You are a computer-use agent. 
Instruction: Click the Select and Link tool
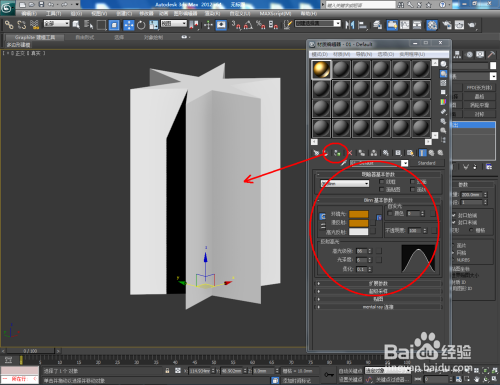tap(9, 25)
